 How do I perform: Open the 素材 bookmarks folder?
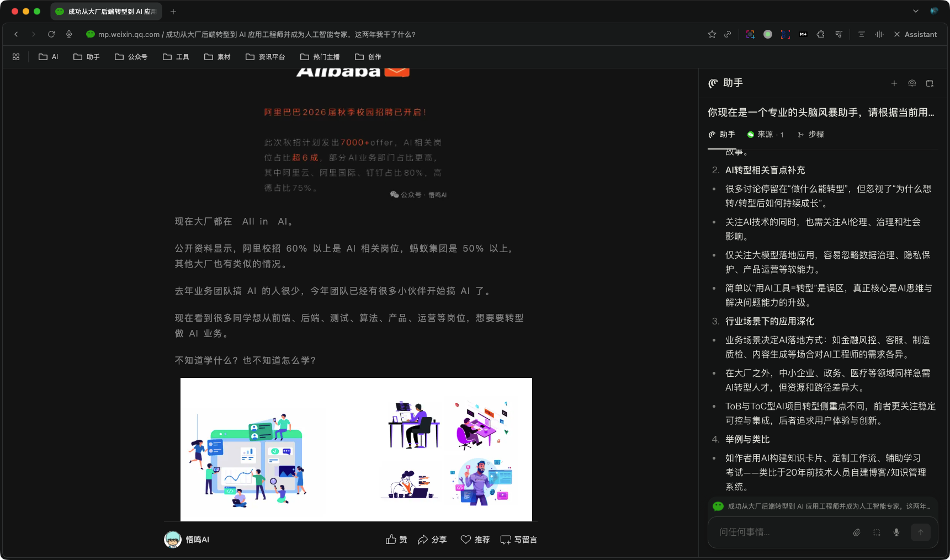tap(217, 57)
